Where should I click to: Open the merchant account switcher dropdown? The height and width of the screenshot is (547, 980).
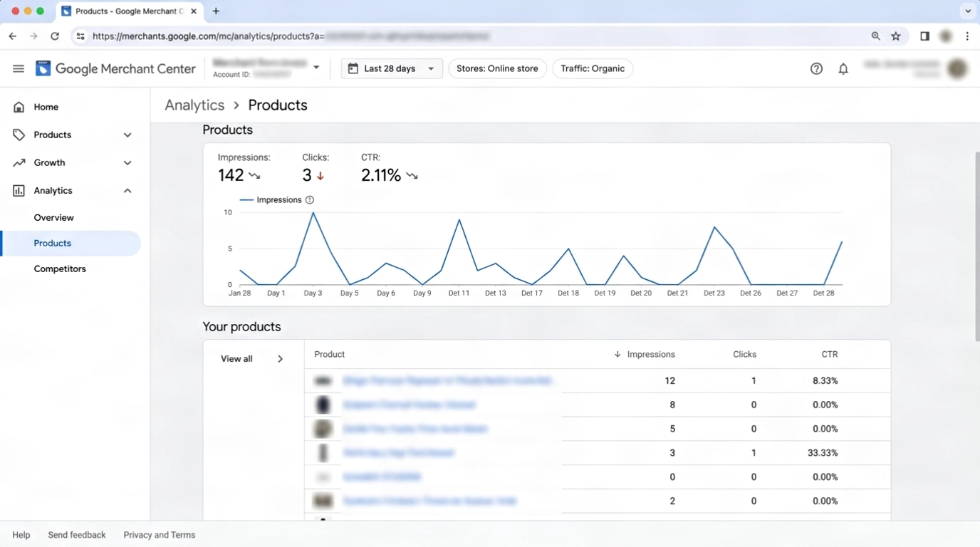316,68
